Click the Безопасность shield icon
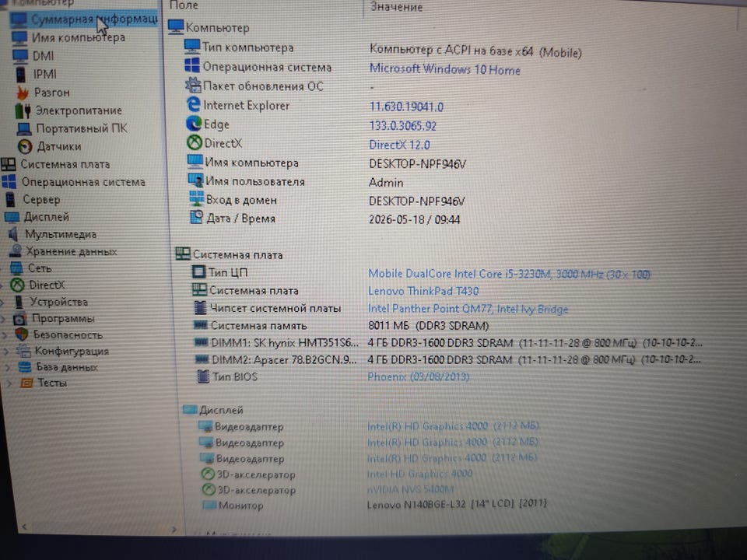Screen dimensions: 747x560 coord(22,334)
